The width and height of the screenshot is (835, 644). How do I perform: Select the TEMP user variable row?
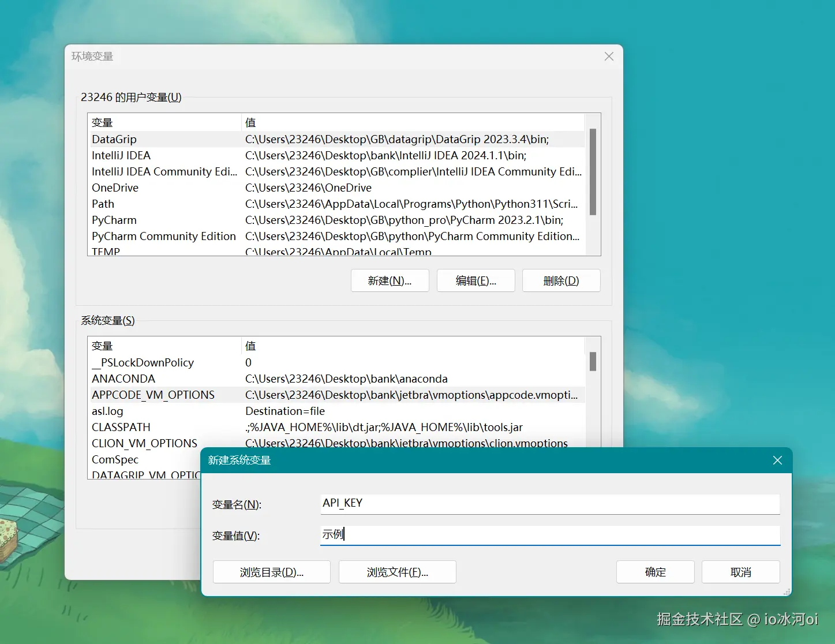(336, 250)
